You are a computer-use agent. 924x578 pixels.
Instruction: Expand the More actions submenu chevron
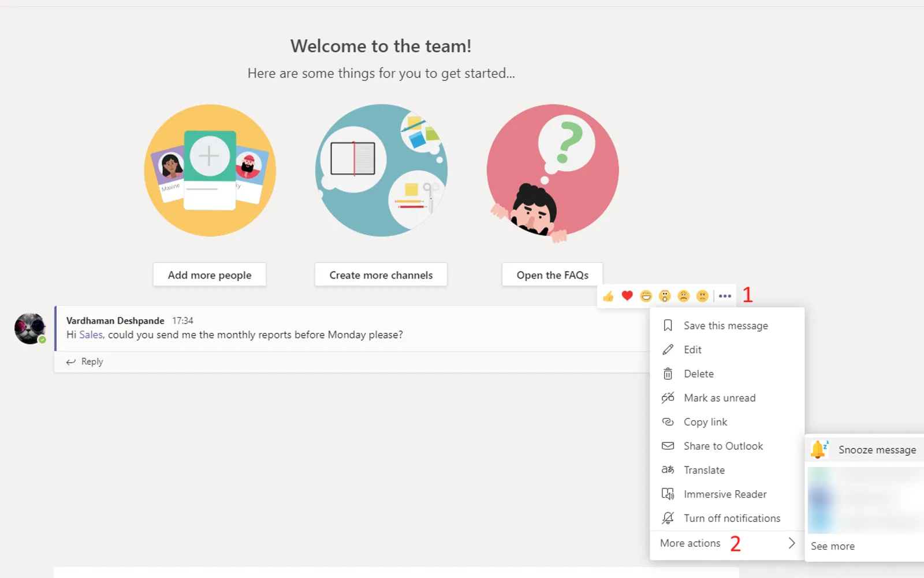click(792, 543)
